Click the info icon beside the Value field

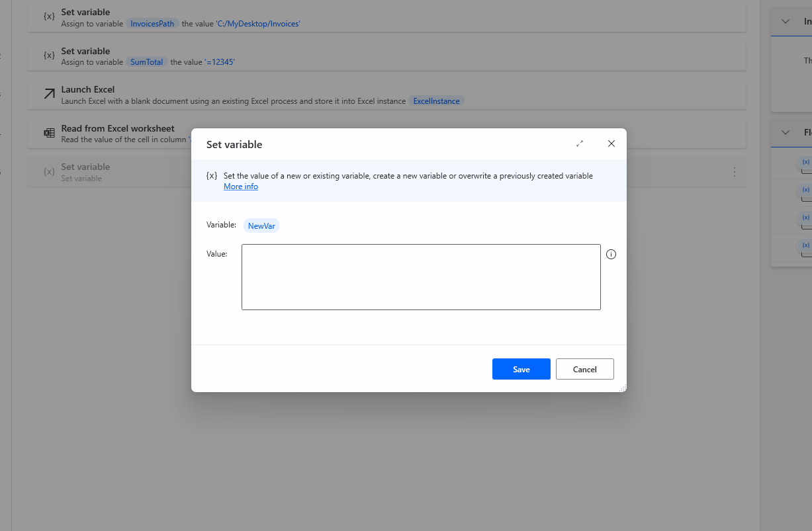coord(611,254)
